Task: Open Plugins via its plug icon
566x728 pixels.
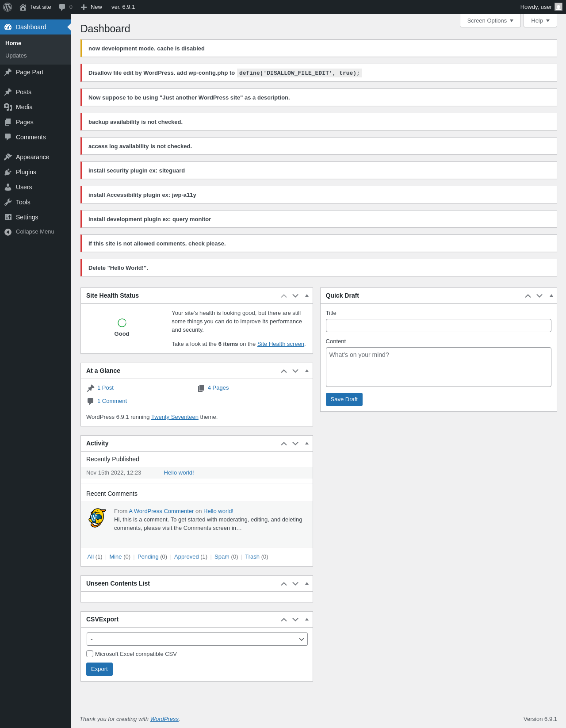Action: pyautogui.click(x=8, y=172)
